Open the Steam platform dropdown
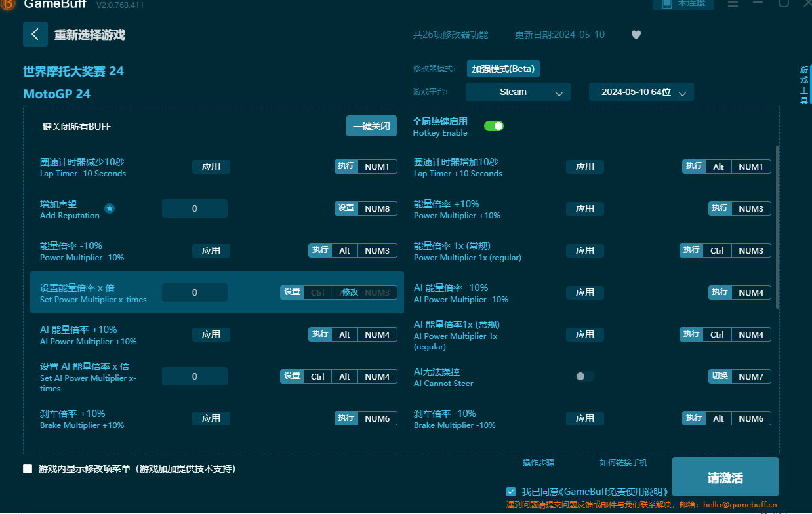812x514 pixels. [518, 92]
